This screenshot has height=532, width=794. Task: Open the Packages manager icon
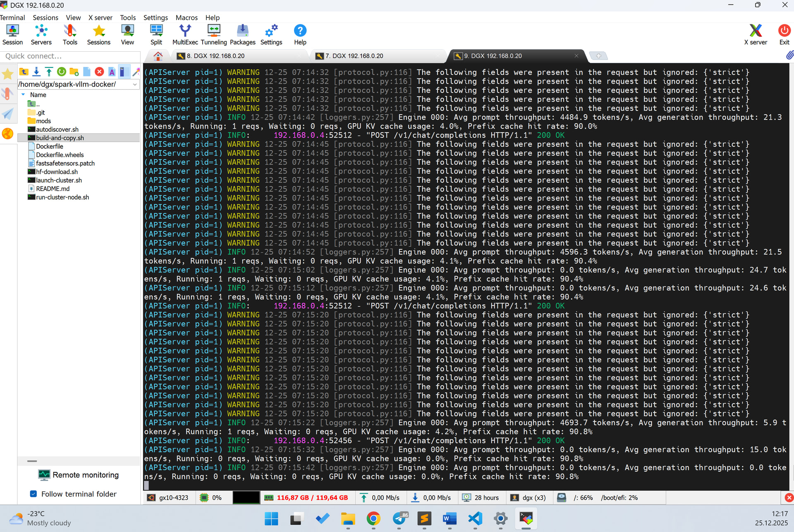(x=242, y=34)
